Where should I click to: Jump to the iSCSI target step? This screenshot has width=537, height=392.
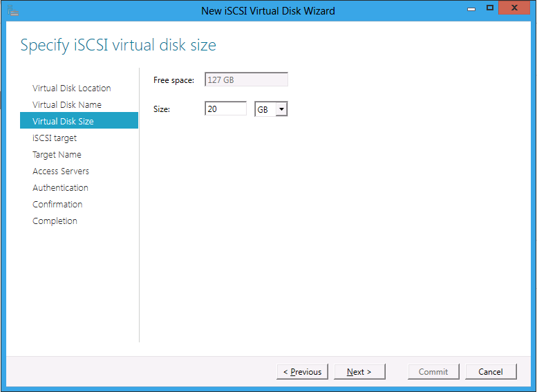tap(55, 138)
